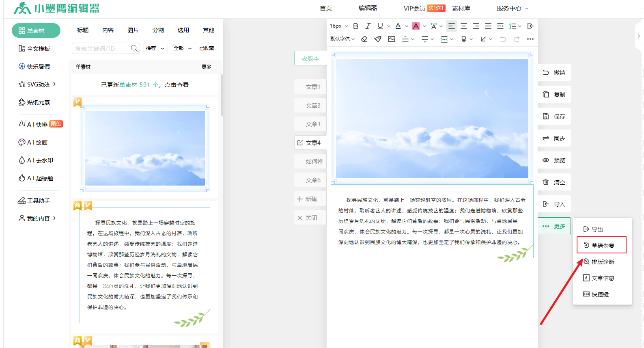Screen dimensions: 644x348
Task: Select 草稿恢复 from the more menu
Action: coord(602,245)
